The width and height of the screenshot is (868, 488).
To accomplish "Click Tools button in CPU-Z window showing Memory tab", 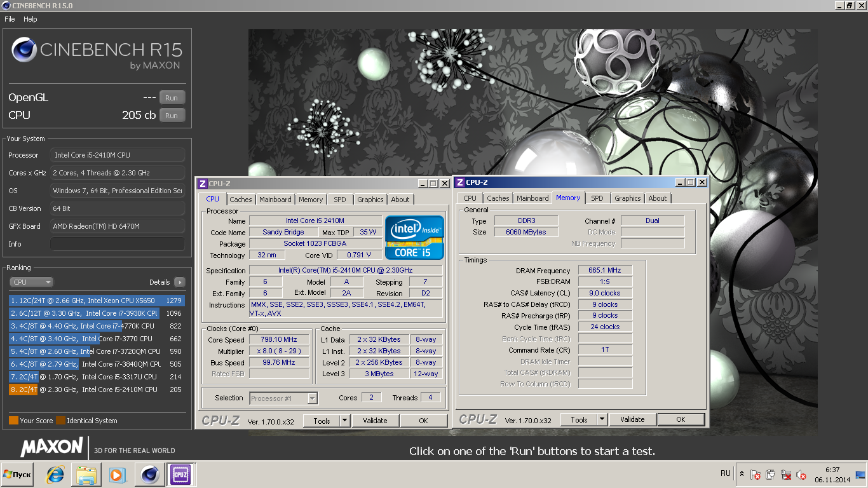I will pyautogui.click(x=579, y=419).
